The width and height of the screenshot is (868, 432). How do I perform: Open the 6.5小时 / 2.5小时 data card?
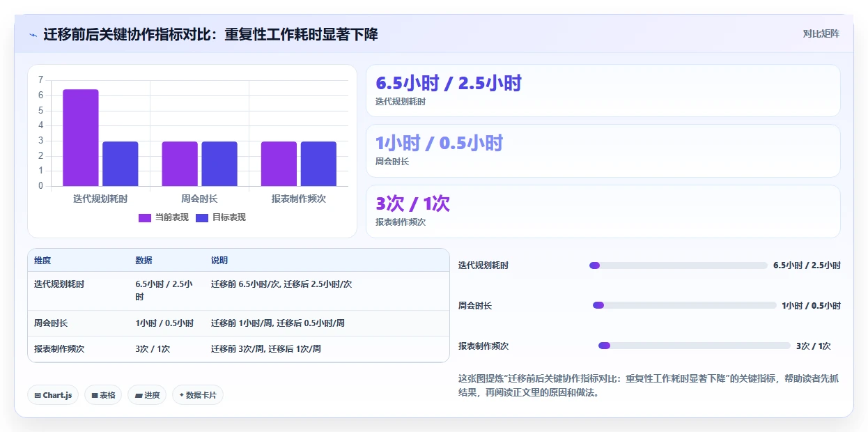603,91
